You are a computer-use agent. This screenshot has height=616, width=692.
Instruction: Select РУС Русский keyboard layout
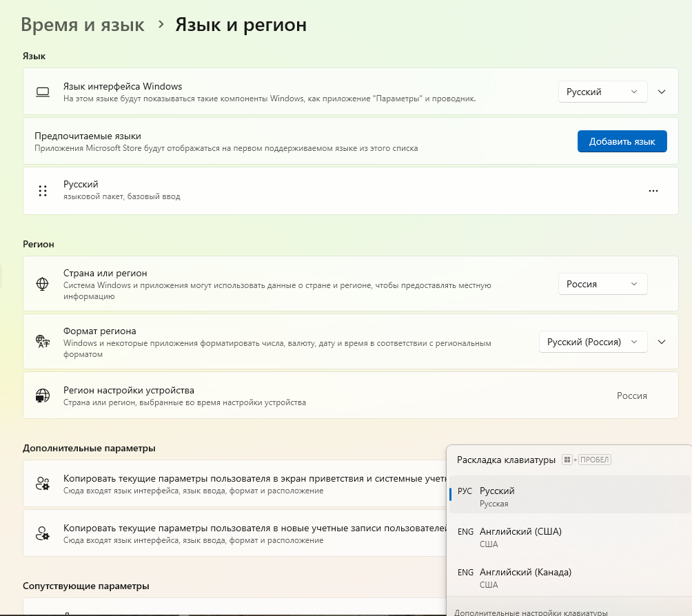[569, 494]
